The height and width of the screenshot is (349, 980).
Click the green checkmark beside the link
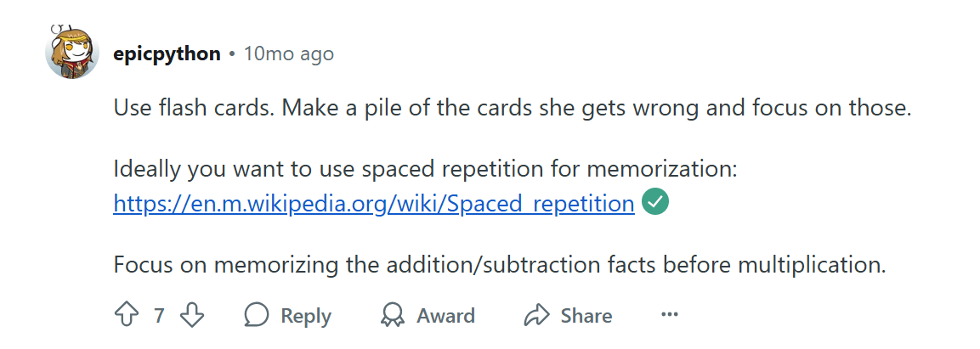pyautogui.click(x=655, y=203)
